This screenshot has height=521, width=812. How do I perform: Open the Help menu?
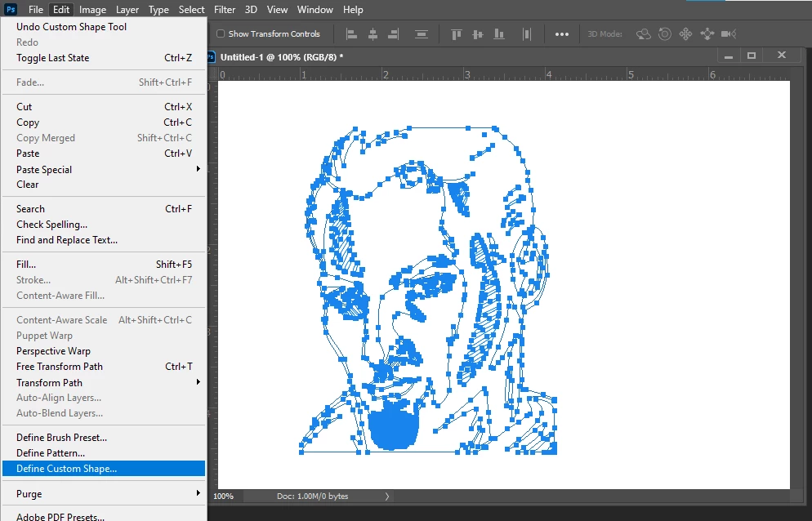point(353,9)
